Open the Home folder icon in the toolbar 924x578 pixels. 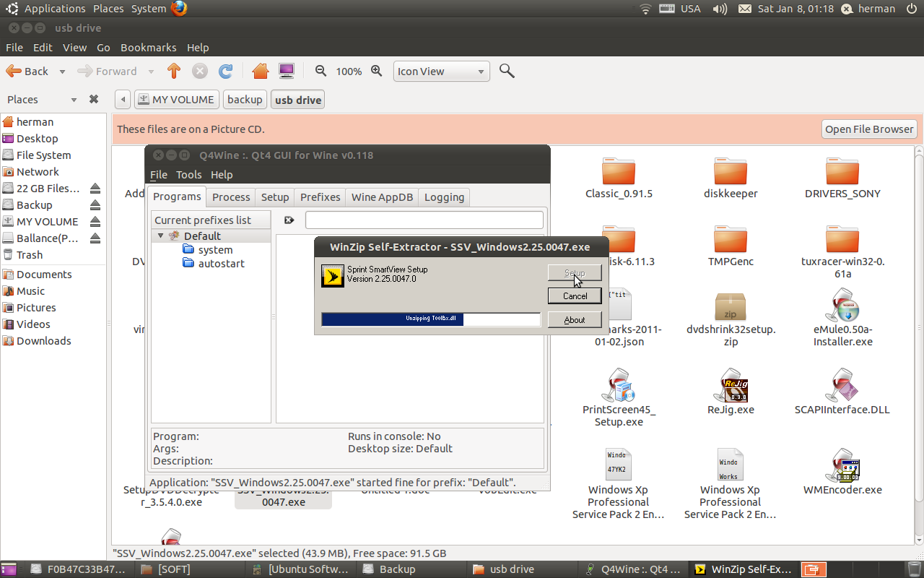point(261,71)
